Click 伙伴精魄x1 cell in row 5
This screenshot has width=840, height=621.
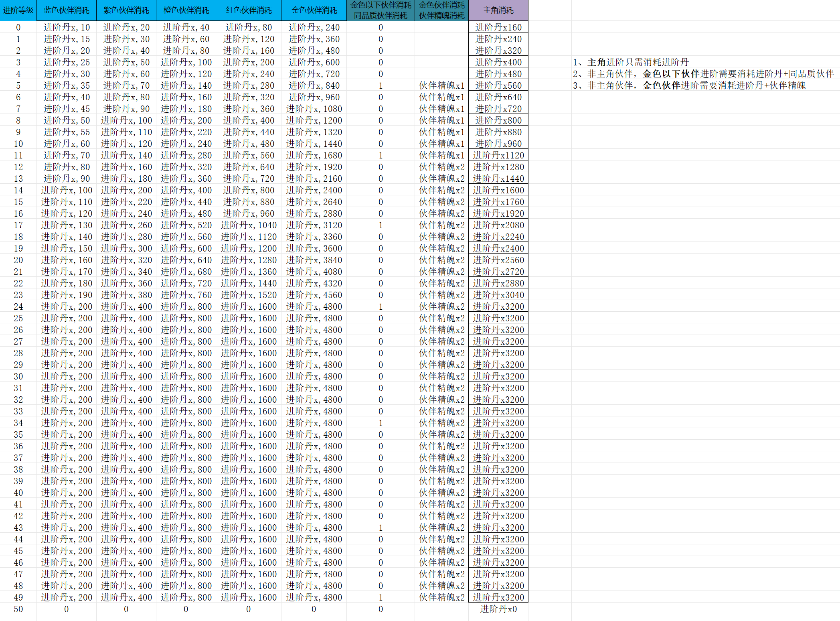tap(441, 85)
